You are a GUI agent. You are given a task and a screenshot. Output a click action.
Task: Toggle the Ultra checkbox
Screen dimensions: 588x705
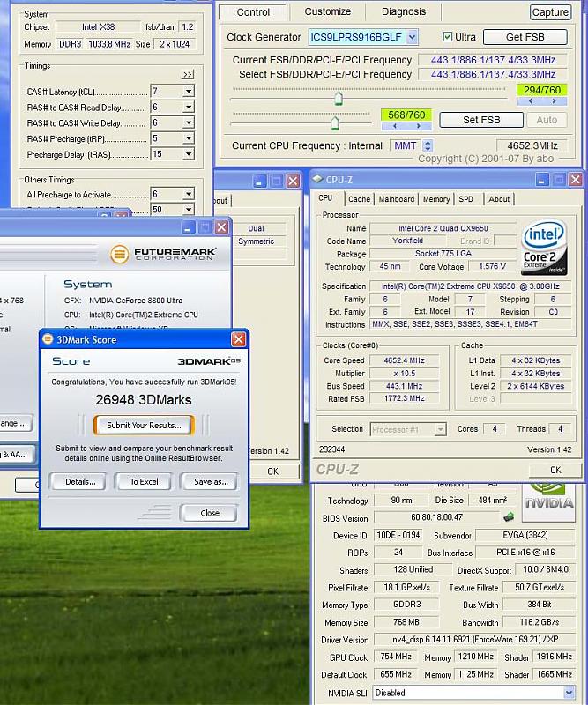pyautogui.click(x=447, y=37)
